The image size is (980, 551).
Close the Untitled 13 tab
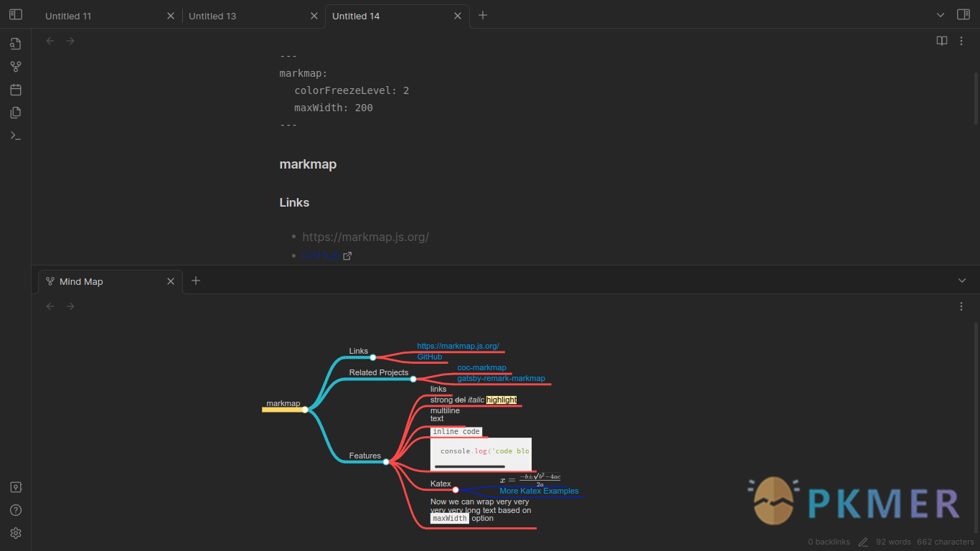tap(314, 16)
